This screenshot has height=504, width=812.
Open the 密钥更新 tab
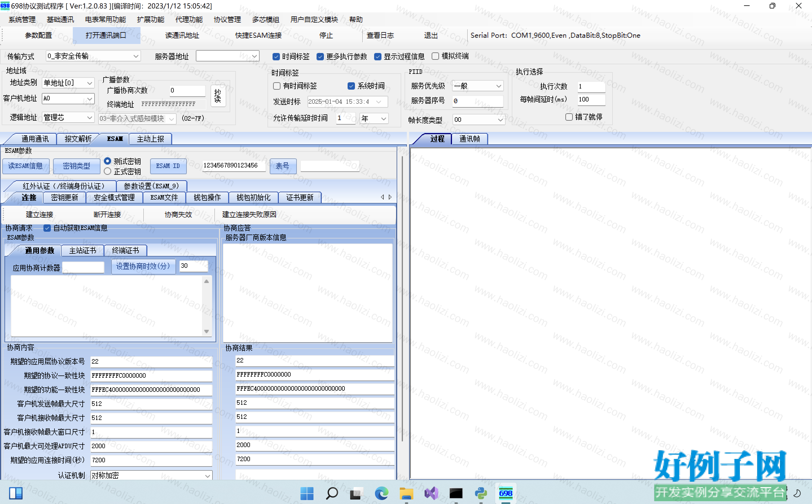pyautogui.click(x=64, y=198)
